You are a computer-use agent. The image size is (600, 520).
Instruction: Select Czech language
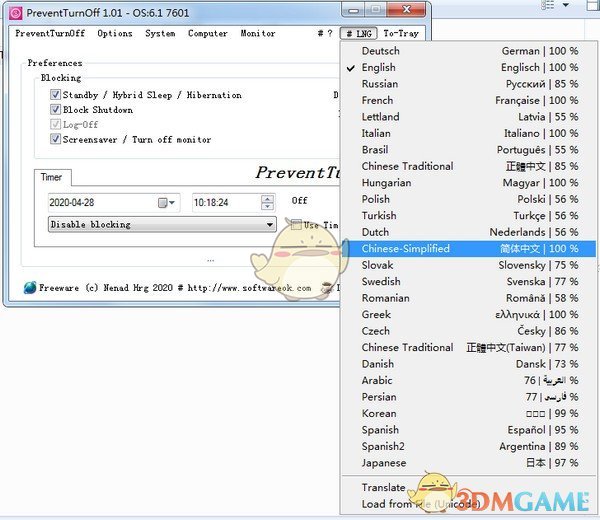click(468, 331)
